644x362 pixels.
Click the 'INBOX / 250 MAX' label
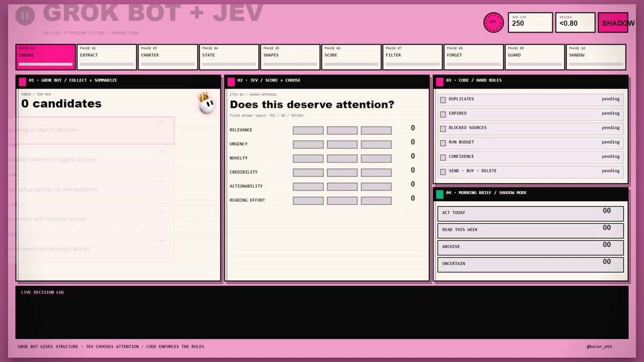[x=36, y=94]
